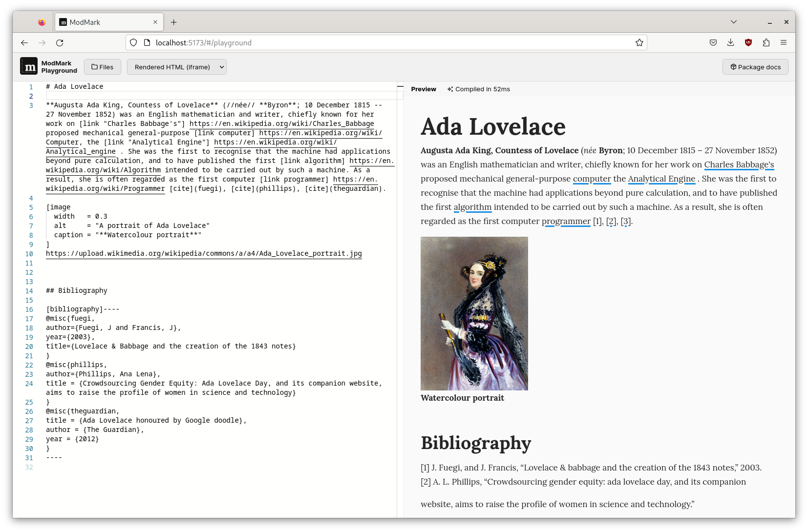Click the 'author = {The Guardian},' line
The width and height of the screenshot is (808, 532).
(95, 430)
